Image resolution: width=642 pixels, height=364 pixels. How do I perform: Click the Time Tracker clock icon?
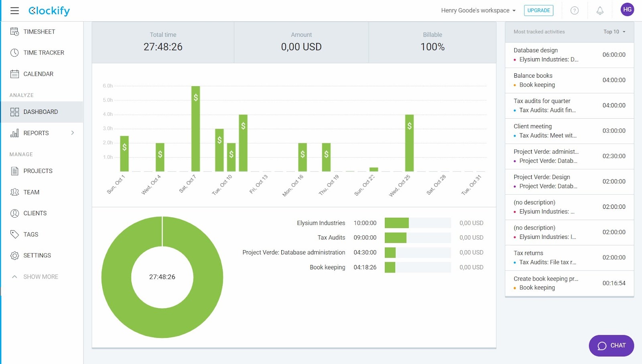(x=14, y=53)
